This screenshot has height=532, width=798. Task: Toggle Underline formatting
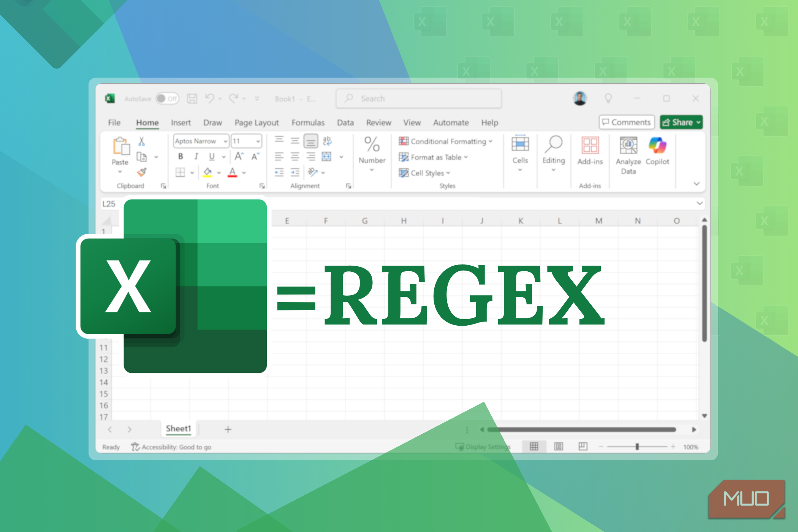coord(212,157)
